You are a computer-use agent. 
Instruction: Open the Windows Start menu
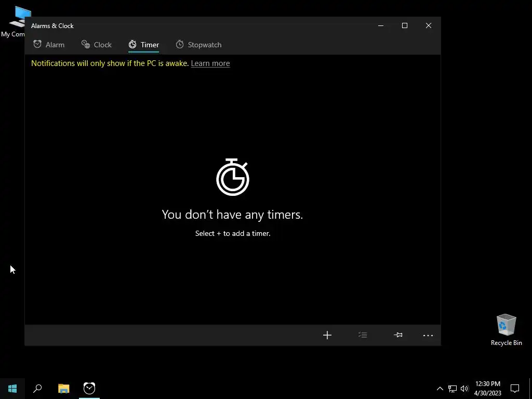pyautogui.click(x=12, y=389)
